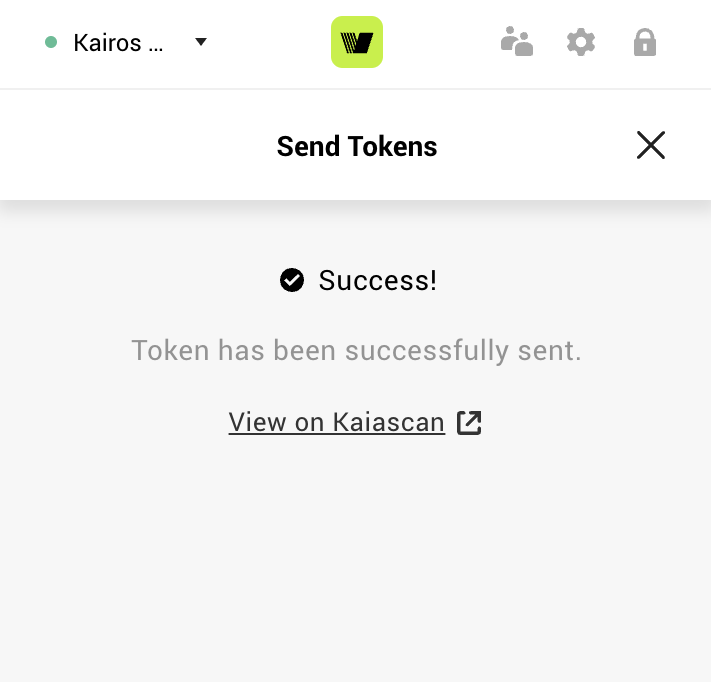The width and height of the screenshot is (711, 682).
Task: Expand the network dropdown arrow
Action: 201,42
